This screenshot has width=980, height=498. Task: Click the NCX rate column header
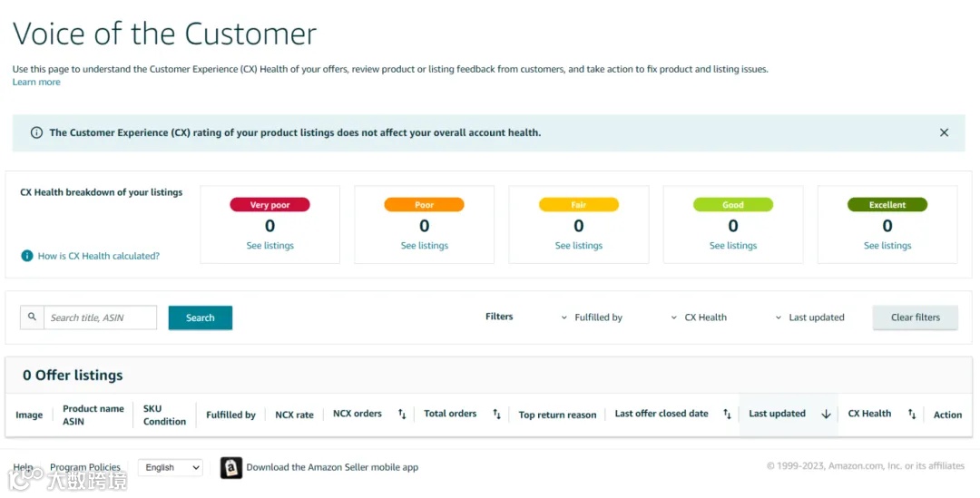[x=294, y=415]
